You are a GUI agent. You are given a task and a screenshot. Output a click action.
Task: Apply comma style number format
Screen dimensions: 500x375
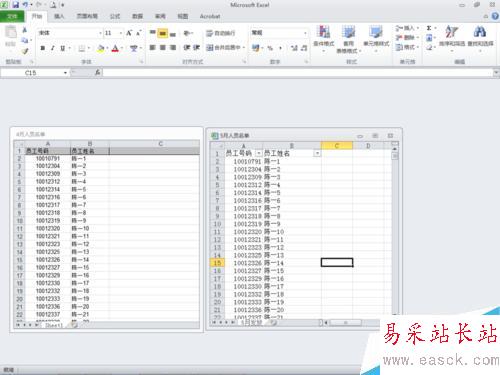(280, 48)
